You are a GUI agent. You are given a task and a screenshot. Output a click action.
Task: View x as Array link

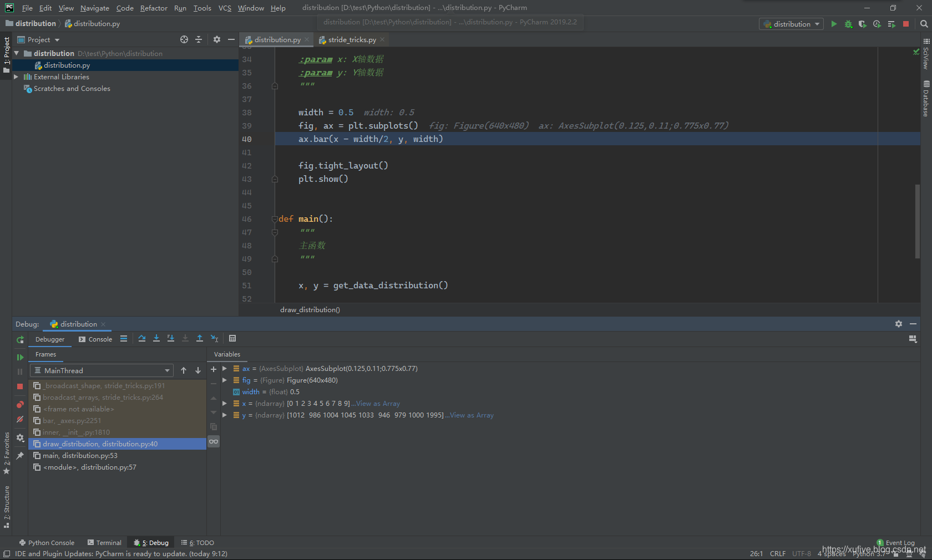[x=378, y=404]
